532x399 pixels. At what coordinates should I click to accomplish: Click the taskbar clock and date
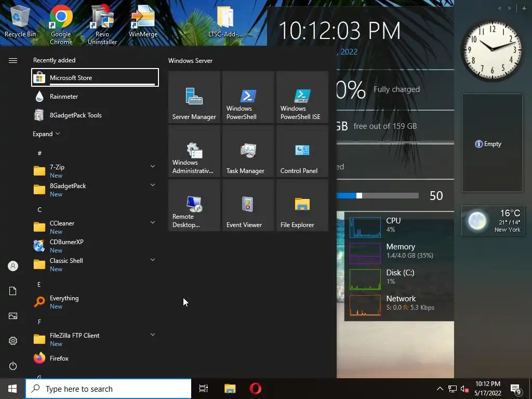pos(487,389)
